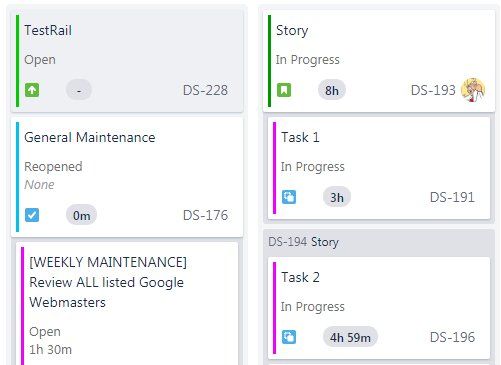Click the 4h 59m estimate badge
The height and width of the screenshot is (365, 501).
click(x=350, y=337)
